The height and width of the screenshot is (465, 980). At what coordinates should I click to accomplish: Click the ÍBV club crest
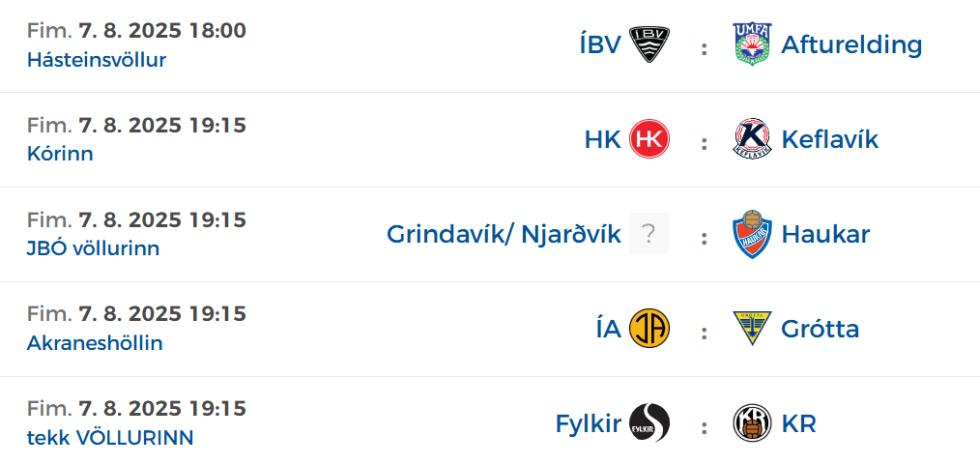coord(649,44)
